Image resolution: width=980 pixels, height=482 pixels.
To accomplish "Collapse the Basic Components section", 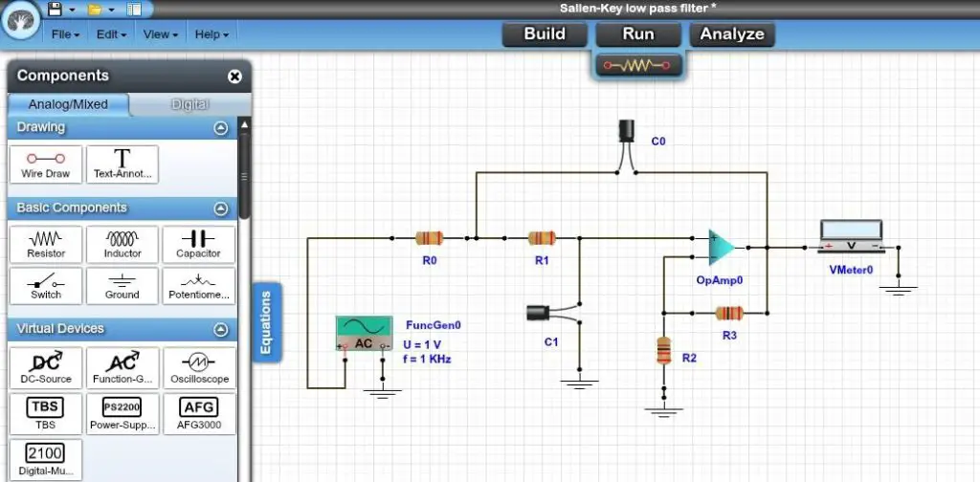I will [x=221, y=208].
